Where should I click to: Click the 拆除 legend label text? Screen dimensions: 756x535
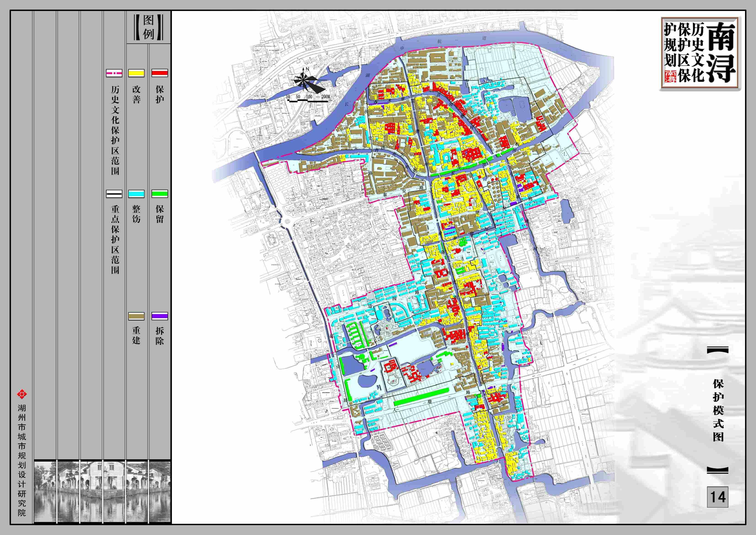(160, 336)
